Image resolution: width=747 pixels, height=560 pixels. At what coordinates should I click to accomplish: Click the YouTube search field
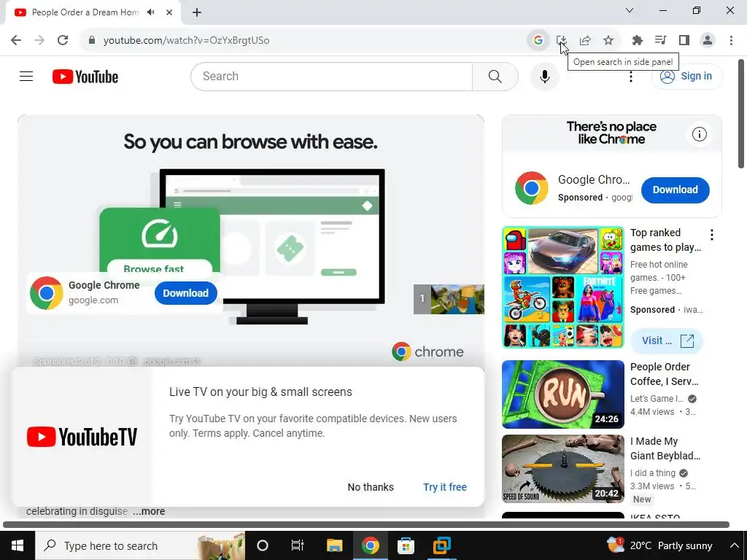[x=331, y=76]
